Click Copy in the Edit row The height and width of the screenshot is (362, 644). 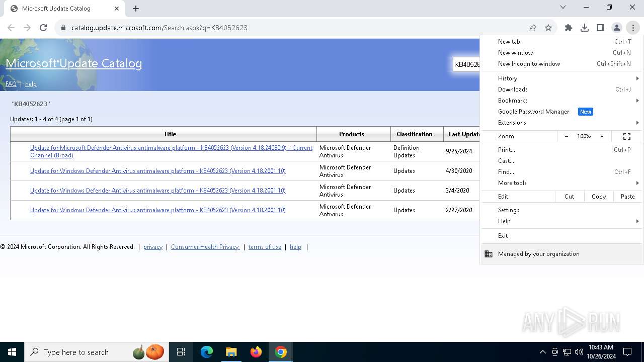tap(599, 197)
